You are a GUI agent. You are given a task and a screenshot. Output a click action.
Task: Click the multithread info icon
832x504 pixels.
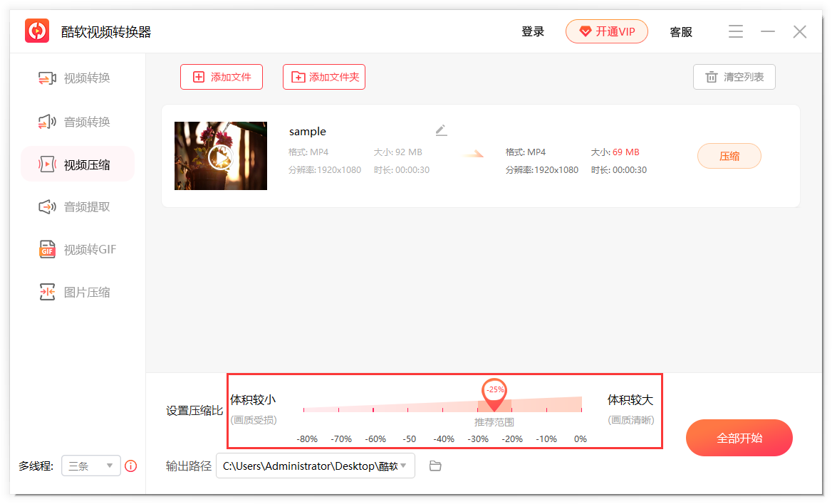click(130, 466)
